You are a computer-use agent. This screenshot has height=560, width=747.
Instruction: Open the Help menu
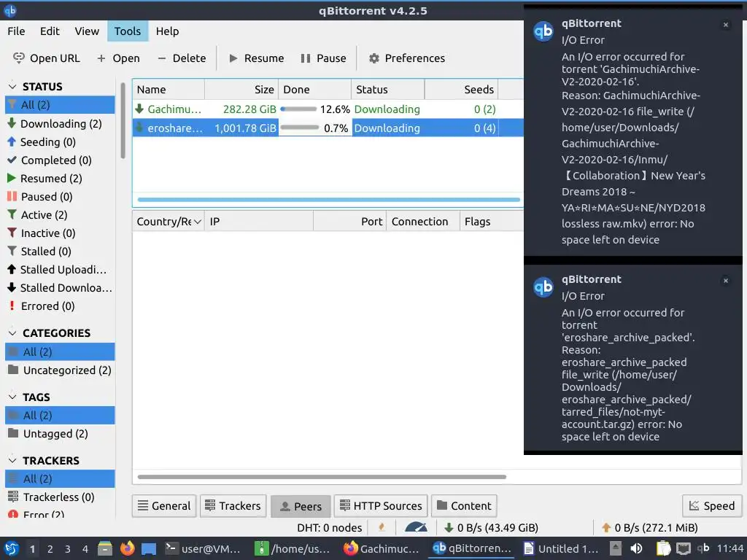167,31
